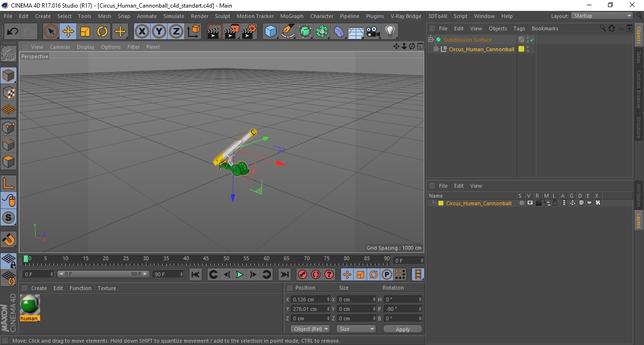Click the Array modeling object icon
Viewport: 644px width, 345px height.
pyautogui.click(x=322, y=32)
